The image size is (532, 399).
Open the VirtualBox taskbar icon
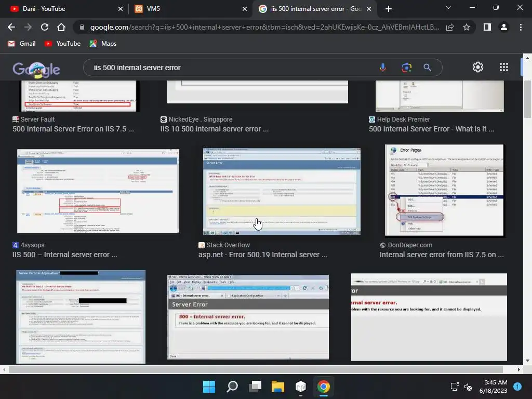tap(301, 387)
